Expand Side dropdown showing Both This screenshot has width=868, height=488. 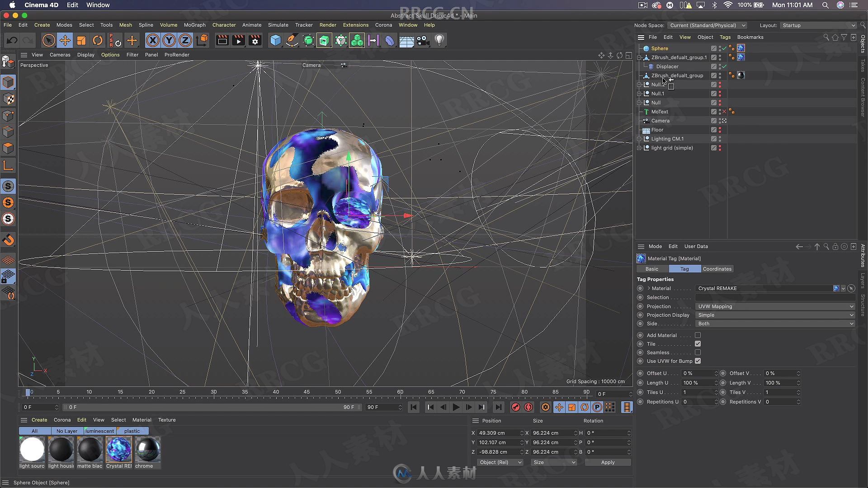[x=775, y=324]
